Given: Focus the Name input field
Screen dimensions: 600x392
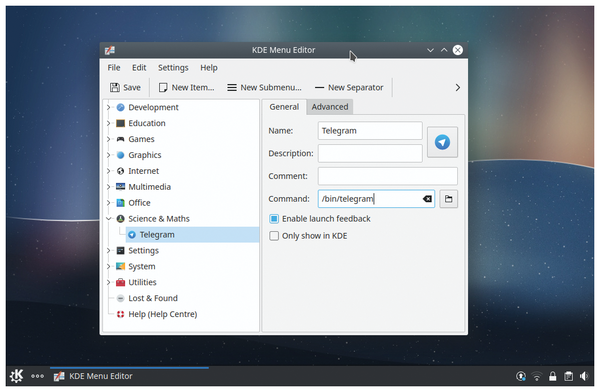Looking at the screenshot, I should (x=370, y=131).
